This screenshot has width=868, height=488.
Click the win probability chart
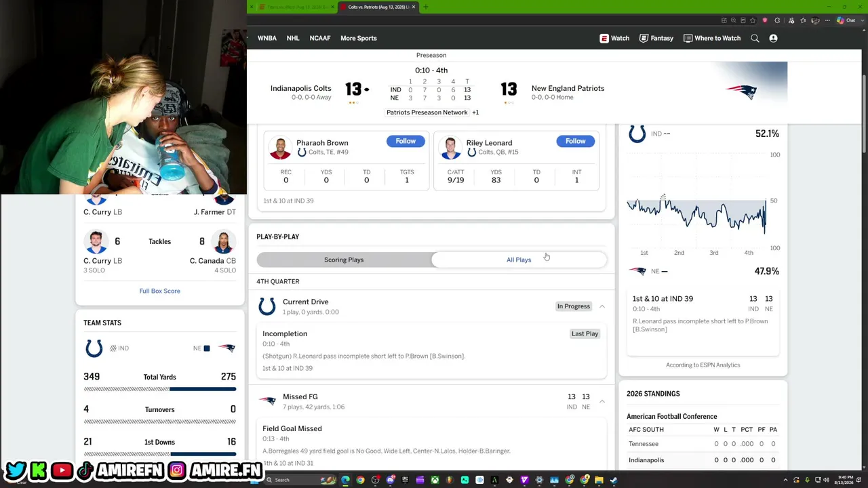[x=696, y=201]
